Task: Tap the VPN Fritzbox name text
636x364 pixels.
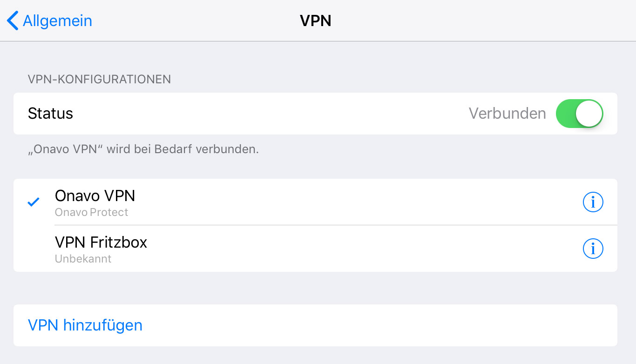Action: coord(101,242)
